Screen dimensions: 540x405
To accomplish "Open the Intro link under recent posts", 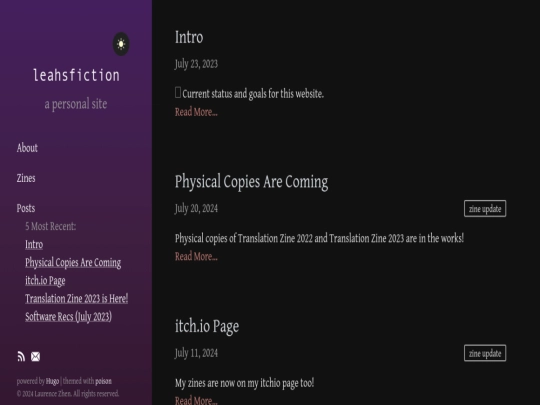I will pyautogui.click(x=34, y=245).
